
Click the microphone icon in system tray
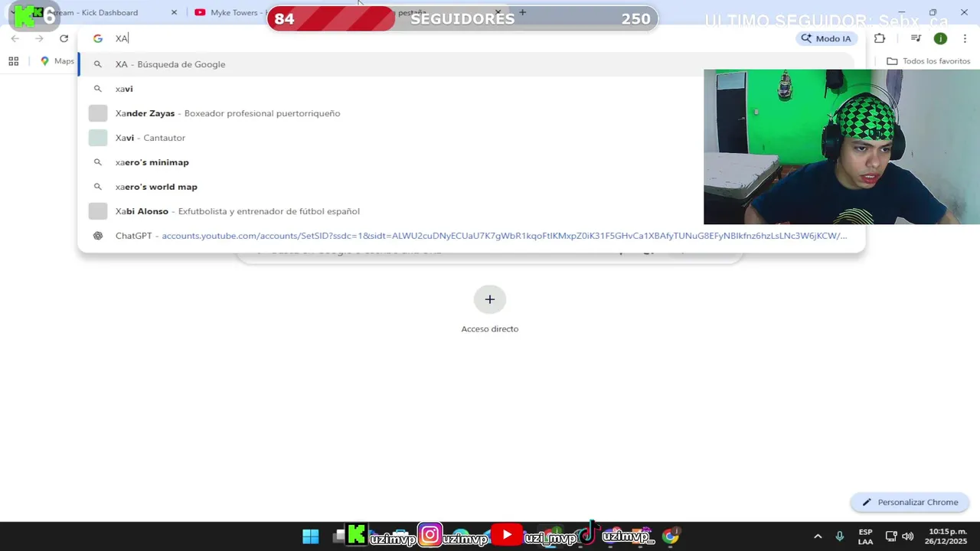(840, 536)
